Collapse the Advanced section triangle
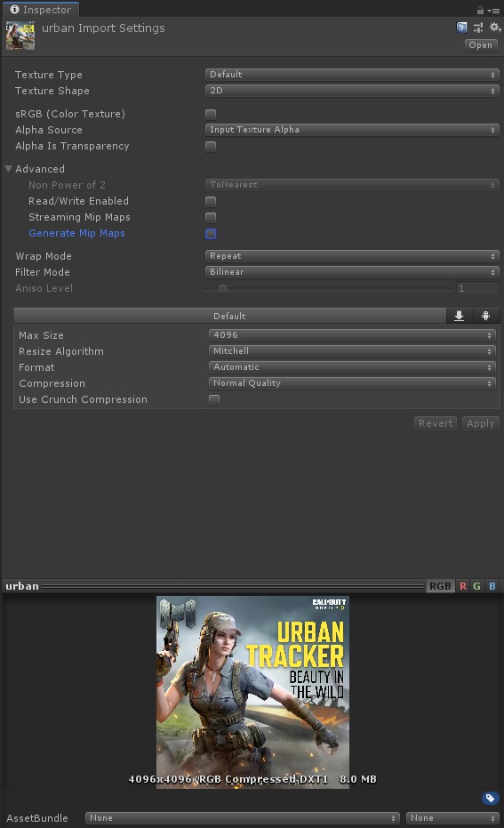504x828 pixels. coord(8,169)
